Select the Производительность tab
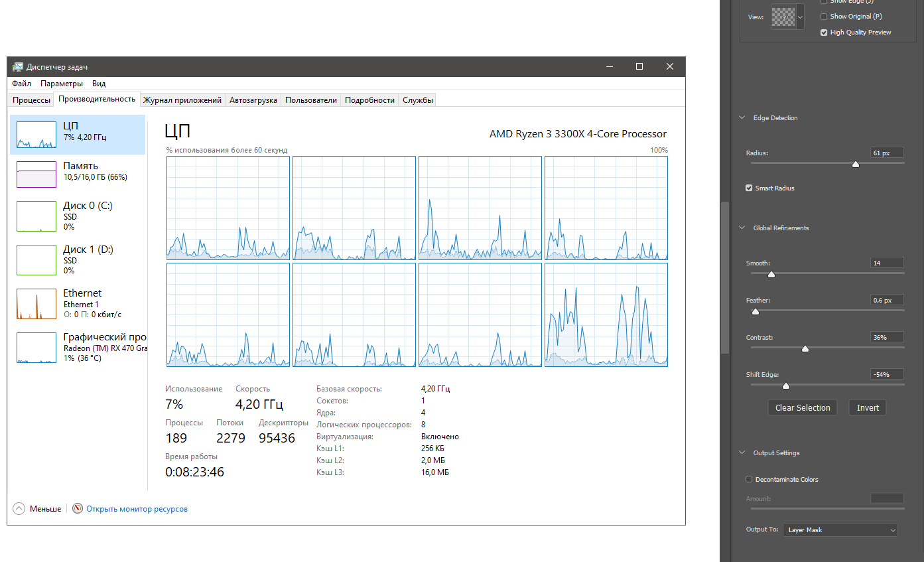 click(97, 99)
